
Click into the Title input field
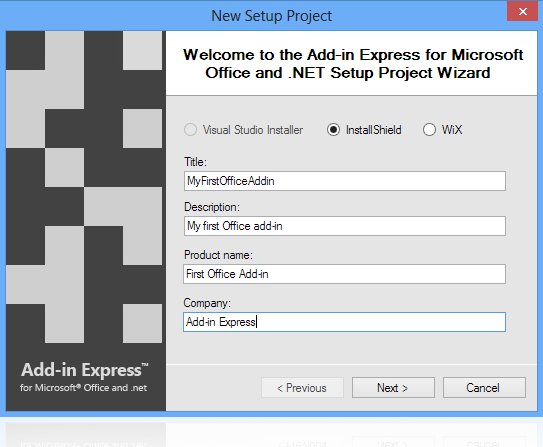click(x=345, y=181)
